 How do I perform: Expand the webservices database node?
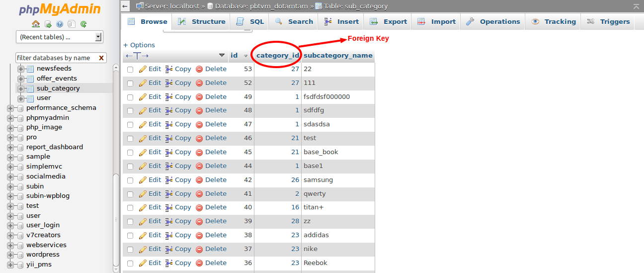[x=10, y=245]
